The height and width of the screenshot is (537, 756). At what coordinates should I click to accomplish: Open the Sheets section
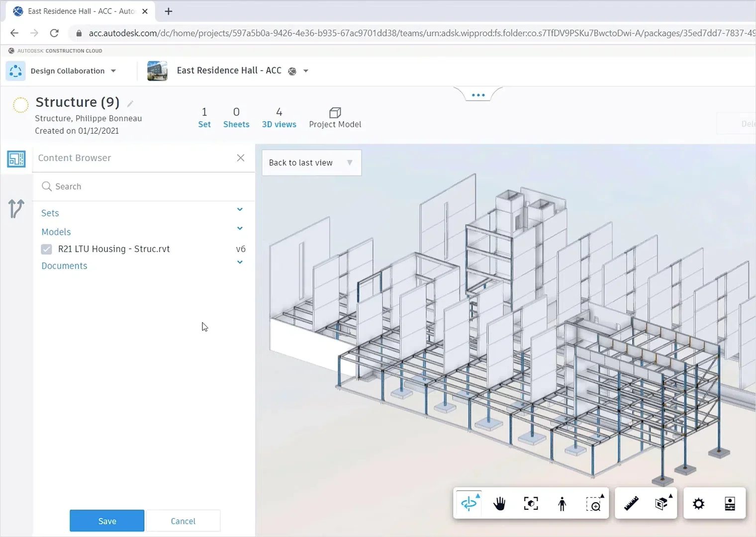(236, 117)
